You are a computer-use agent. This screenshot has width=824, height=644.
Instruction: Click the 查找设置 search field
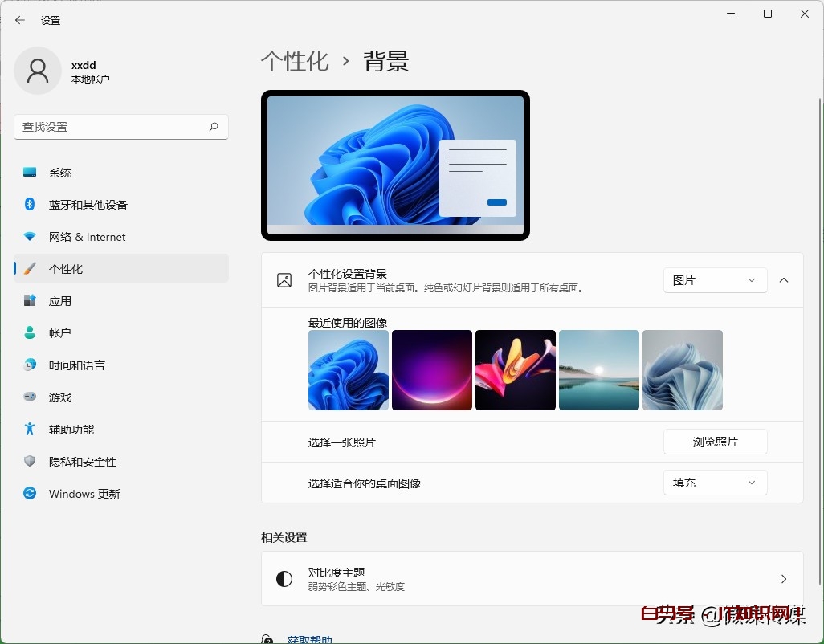pyautogui.click(x=120, y=127)
